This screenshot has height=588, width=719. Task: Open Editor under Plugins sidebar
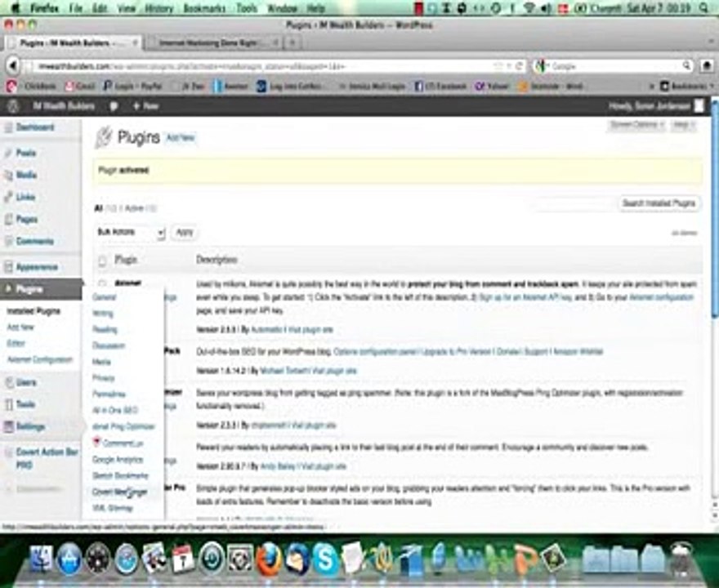pyautogui.click(x=16, y=343)
